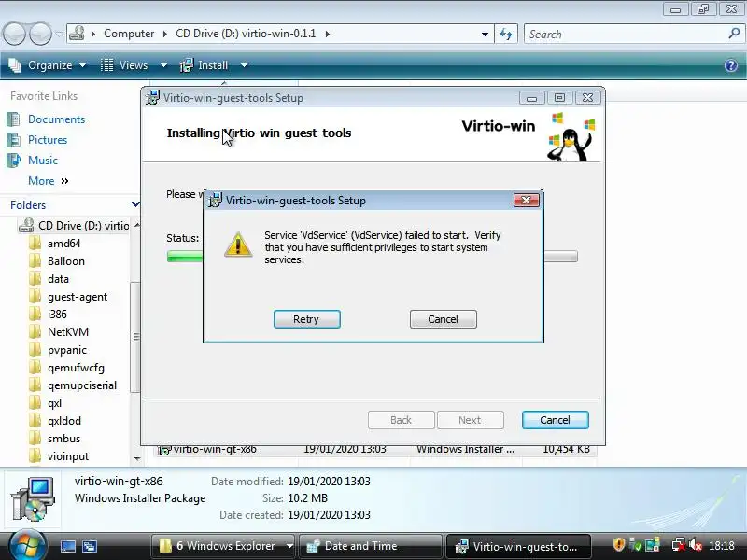Screen dimensions: 747x560
Task: Open Pictures favorite link
Action: point(48,139)
